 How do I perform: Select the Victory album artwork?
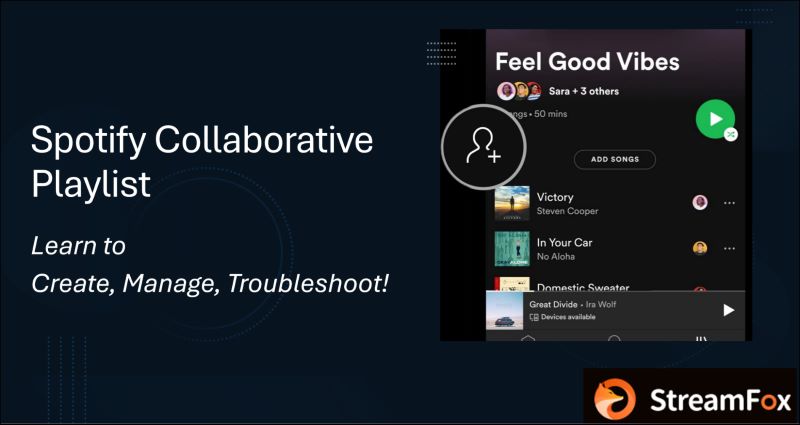click(x=512, y=203)
